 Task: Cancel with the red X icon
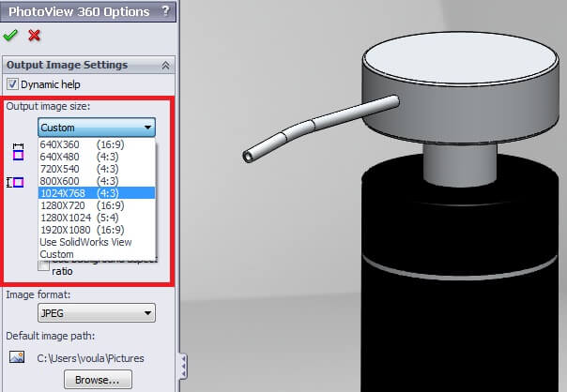pos(35,36)
